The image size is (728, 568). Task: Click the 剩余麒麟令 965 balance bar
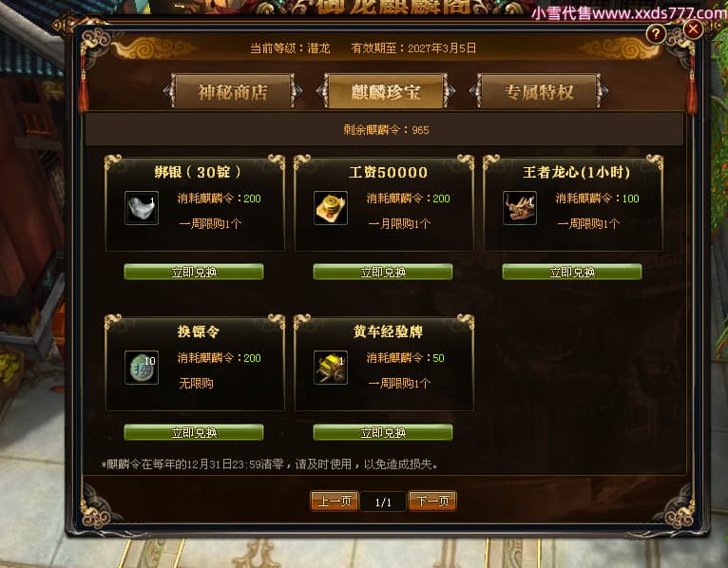coord(384,129)
